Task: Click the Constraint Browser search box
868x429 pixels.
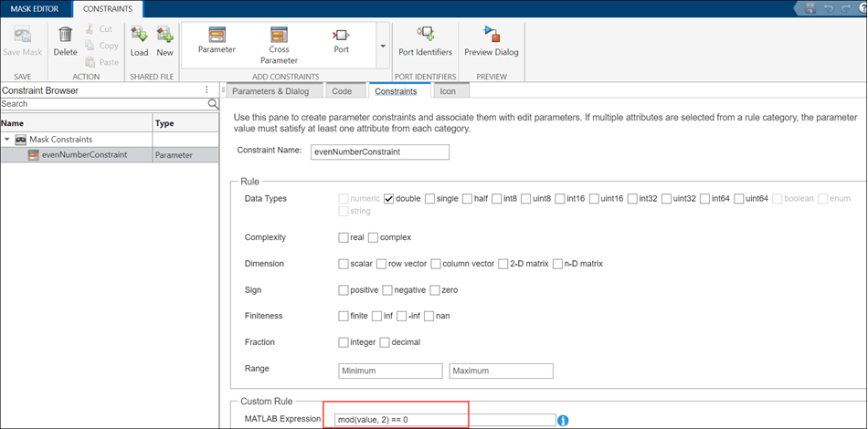Action: (104, 104)
